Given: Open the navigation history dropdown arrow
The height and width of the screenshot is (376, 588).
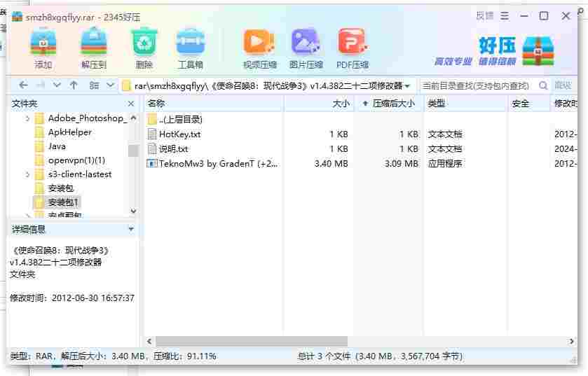Looking at the screenshot, I should click(57, 85).
